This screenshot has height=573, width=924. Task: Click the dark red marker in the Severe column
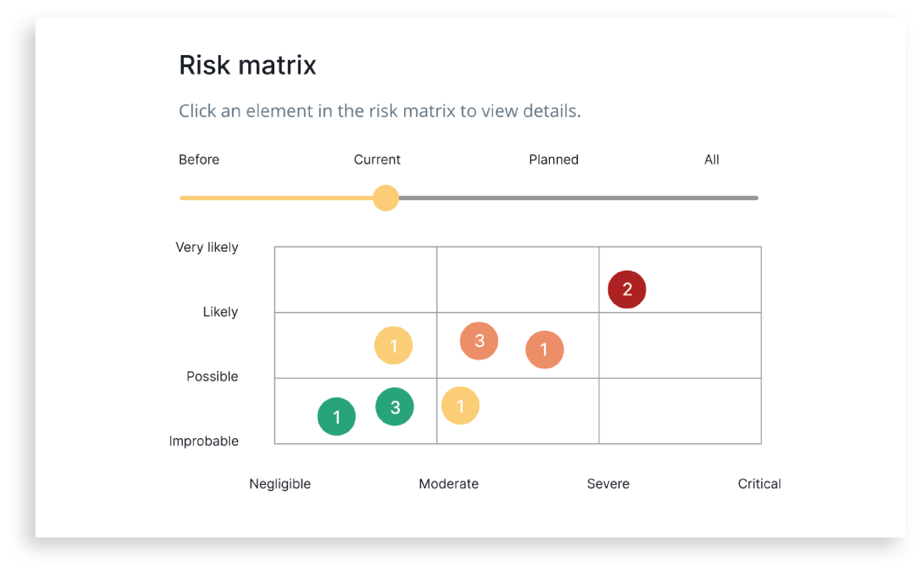(x=626, y=289)
